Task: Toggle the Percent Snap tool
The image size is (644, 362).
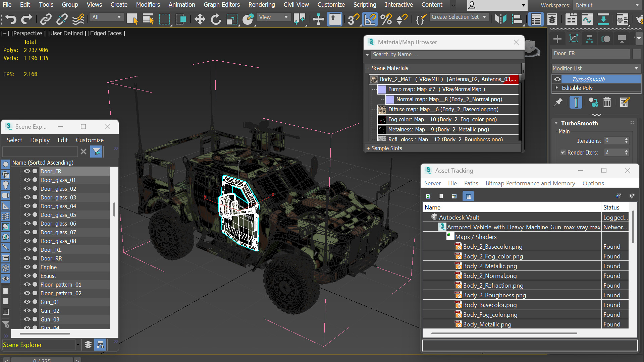Action: coord(386,19)
